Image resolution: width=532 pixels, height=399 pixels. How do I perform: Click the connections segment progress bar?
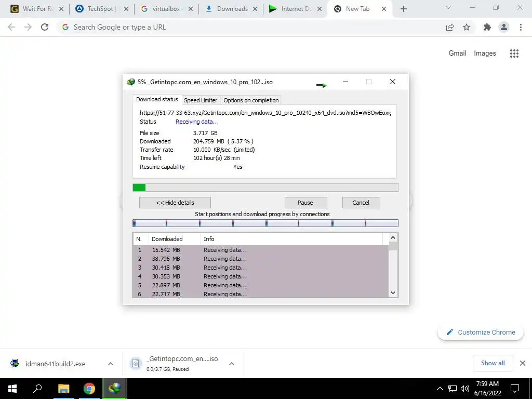(265, 223)
